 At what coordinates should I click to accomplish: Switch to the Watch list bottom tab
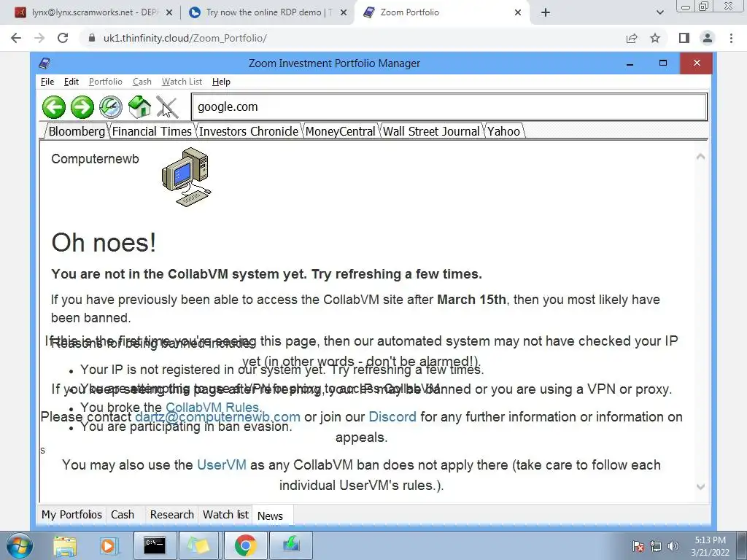[225, 515]
